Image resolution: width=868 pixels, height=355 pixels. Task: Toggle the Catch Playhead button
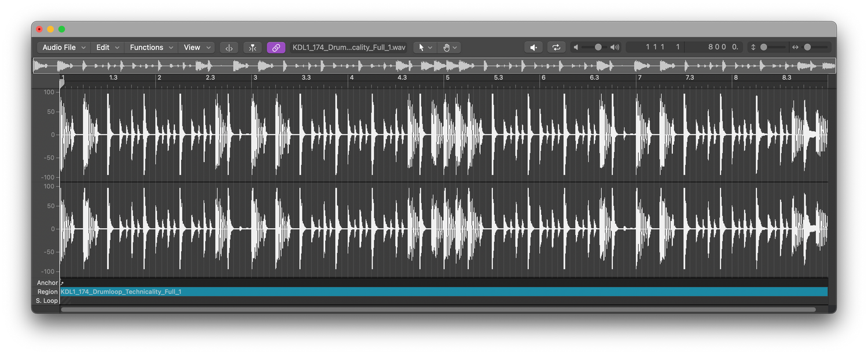pyautogui.click(x=229, y=47)
